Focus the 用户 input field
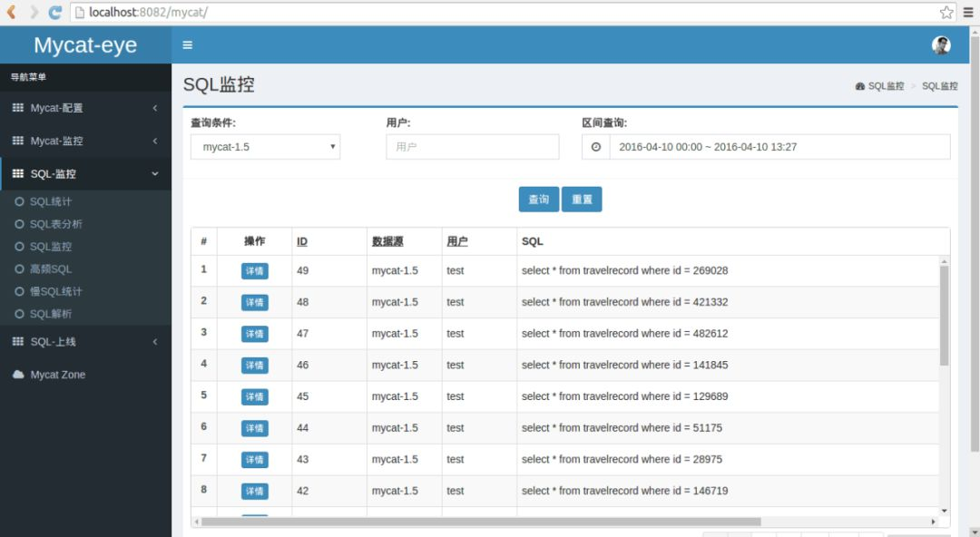 [473, 147]
